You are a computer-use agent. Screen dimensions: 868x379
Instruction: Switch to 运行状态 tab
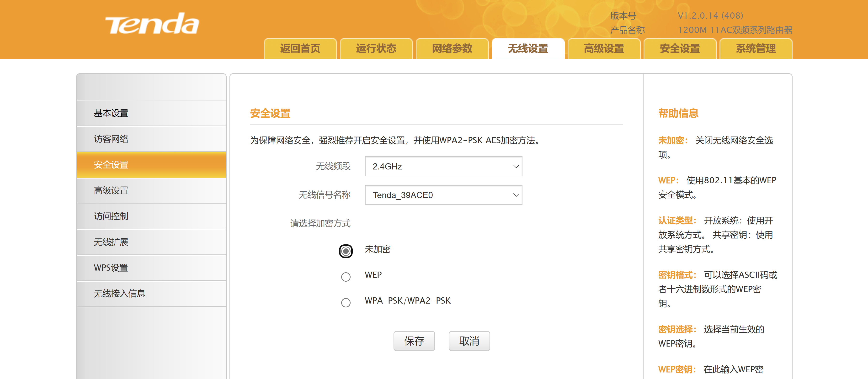point(376,49)
